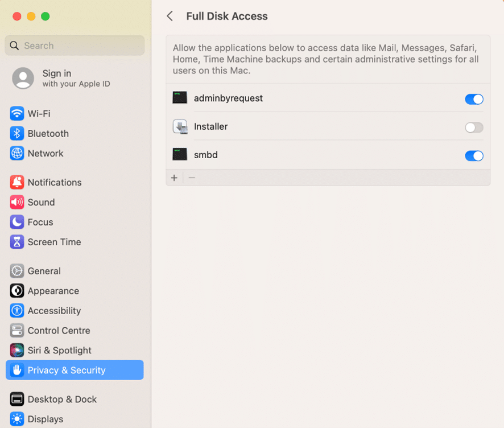Open the Network globe icon
Viewport: 504px width, 428px height.
(16, 153)
